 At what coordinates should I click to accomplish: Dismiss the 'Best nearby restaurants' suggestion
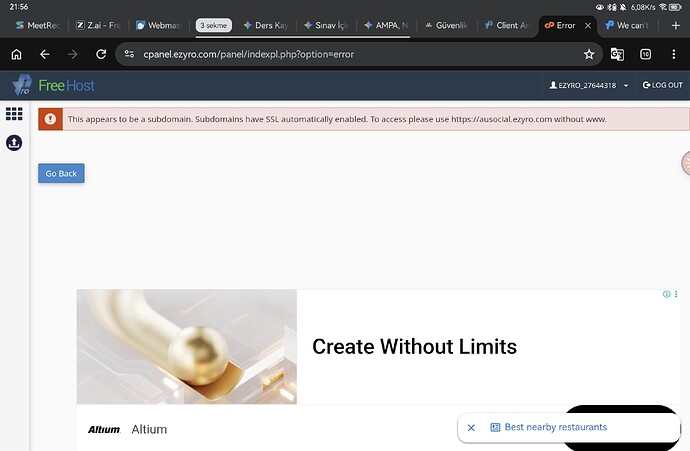pos(471,428)
